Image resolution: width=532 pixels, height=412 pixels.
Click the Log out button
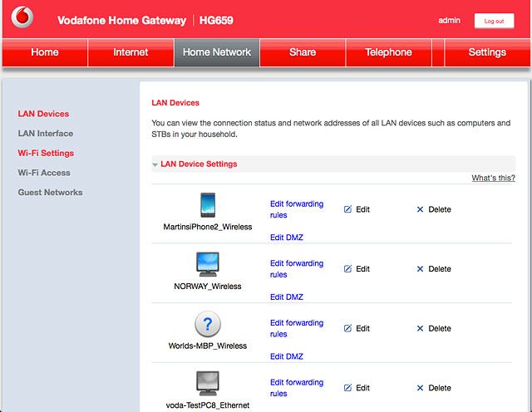(494, 21)
